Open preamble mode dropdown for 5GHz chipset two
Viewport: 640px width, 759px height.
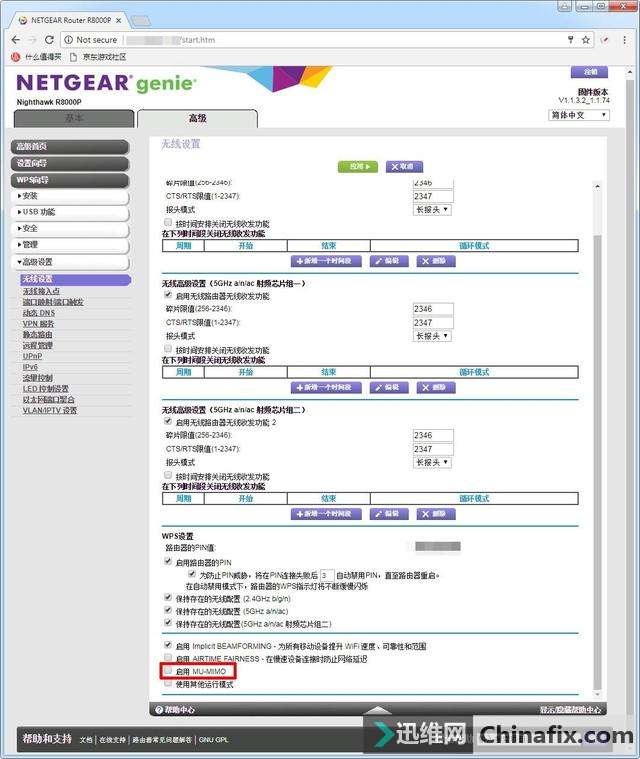[432, 462]
